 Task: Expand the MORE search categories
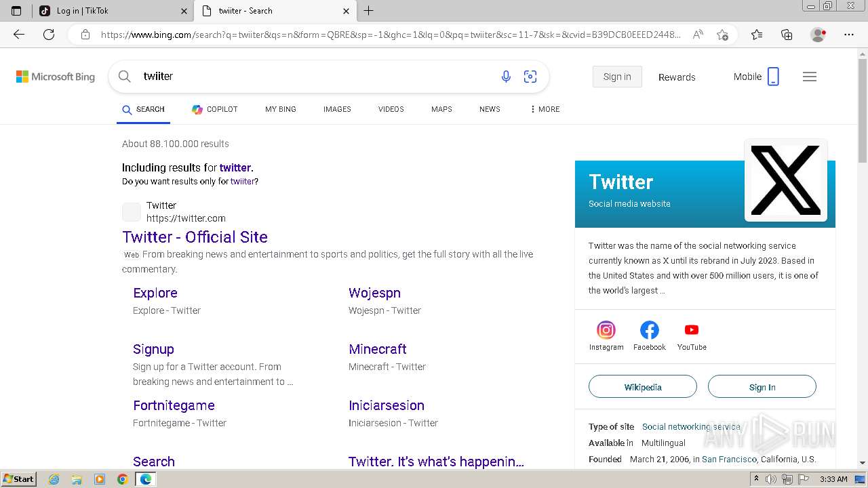pyautogui.click(x=545, y=109)
